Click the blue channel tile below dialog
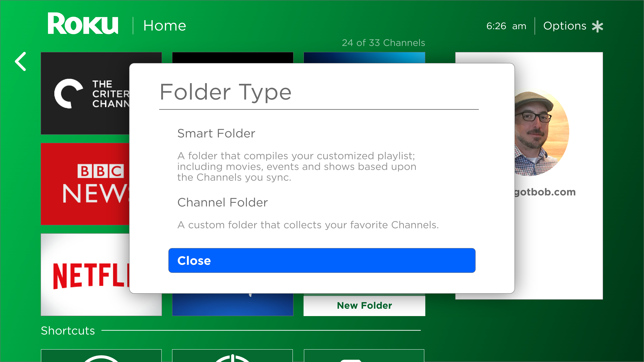644x362 pixels. coord(232,305)
